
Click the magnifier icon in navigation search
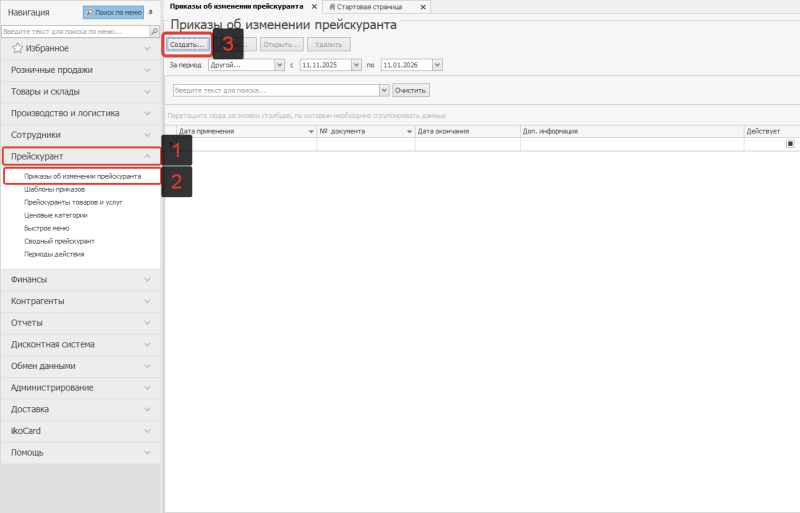coord(154,32)
